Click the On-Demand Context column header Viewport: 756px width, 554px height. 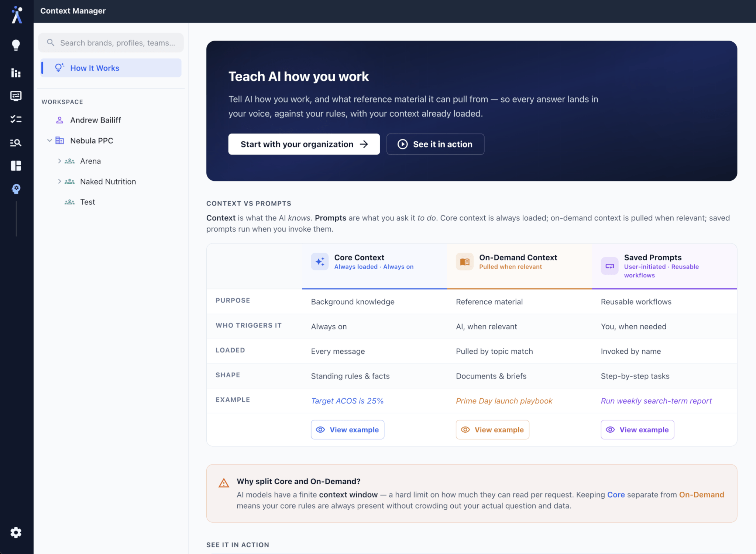(519, 266)
